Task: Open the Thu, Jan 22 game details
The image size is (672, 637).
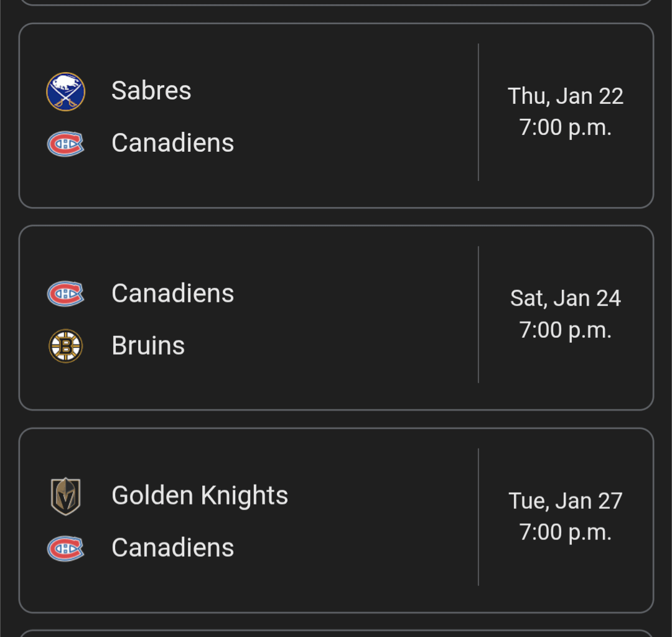Action: 336,115
